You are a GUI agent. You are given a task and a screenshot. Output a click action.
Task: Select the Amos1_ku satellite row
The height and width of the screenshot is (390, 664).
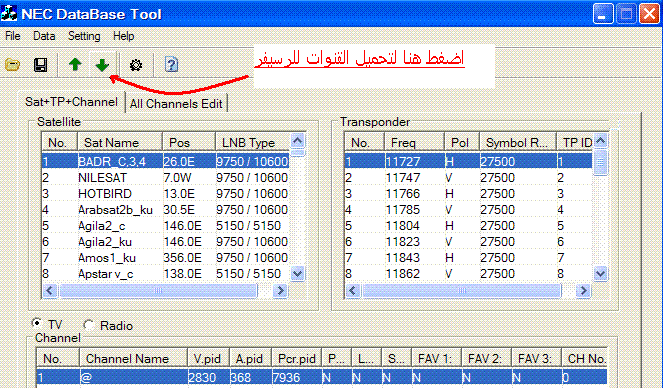point(166,258)
